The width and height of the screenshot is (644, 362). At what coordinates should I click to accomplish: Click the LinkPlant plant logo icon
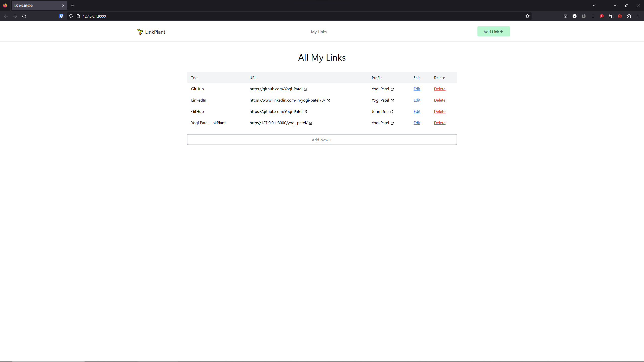(140, 32)
